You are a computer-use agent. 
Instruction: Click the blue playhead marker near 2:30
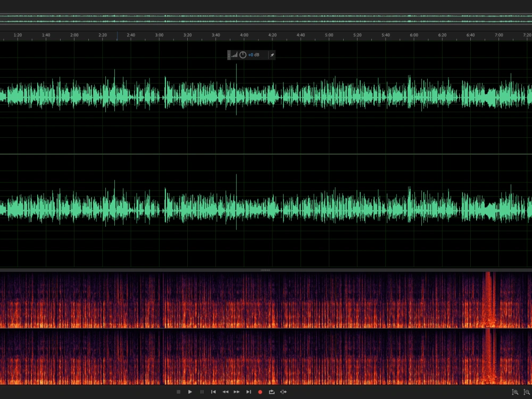coord(118,36)
